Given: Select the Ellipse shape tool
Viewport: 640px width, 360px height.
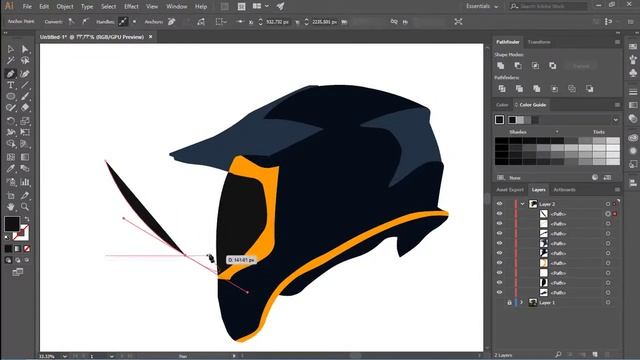Looking at the screenshot, I should click(11, 96).
